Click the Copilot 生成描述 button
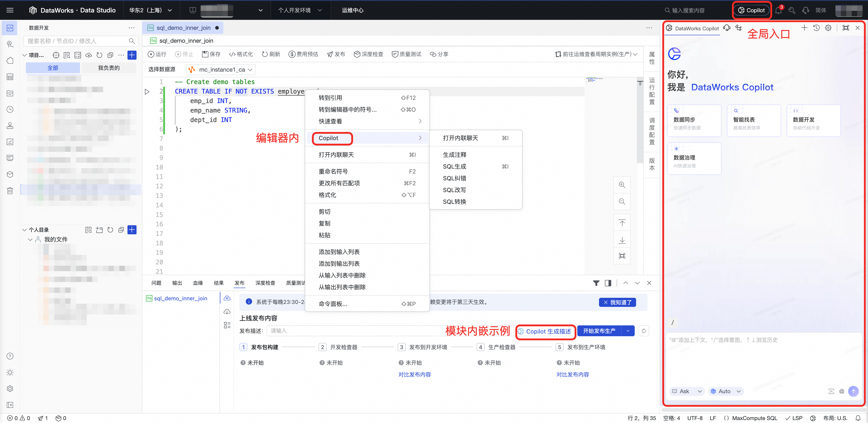Image resolution: width=868 pixels, height=423 pixels. pyautogui.click(x=545, y=331)
